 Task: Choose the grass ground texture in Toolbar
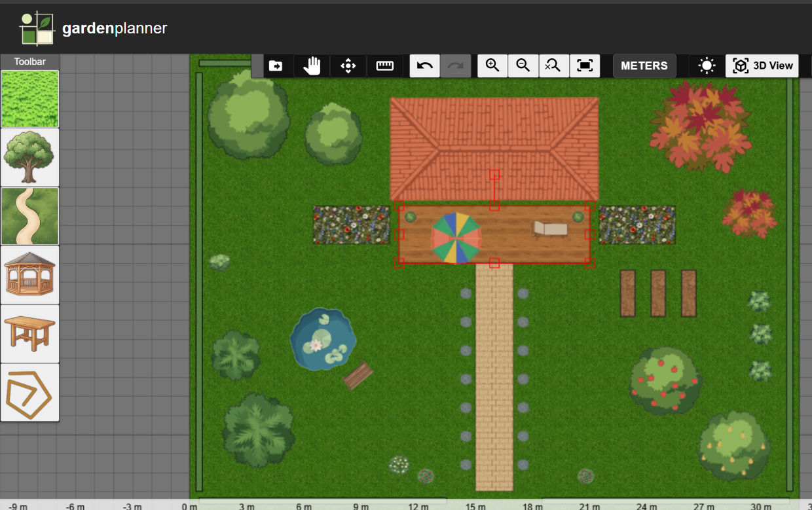pyautogui.click(x=30, y=99)
